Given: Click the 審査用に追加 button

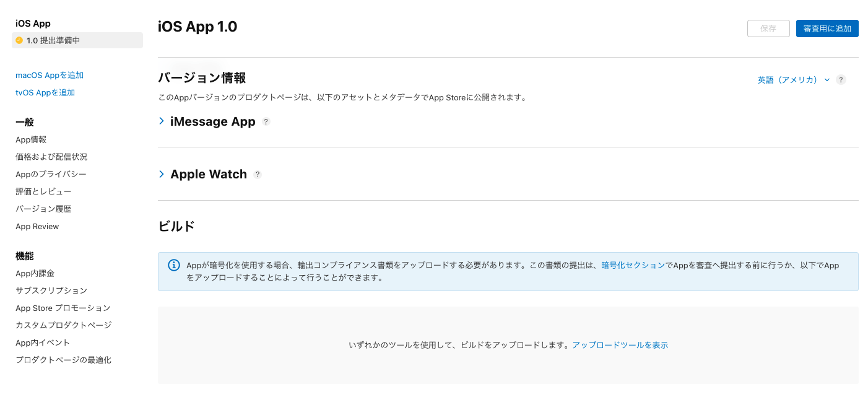Looking at the screenshot, I should coord(827,28).
